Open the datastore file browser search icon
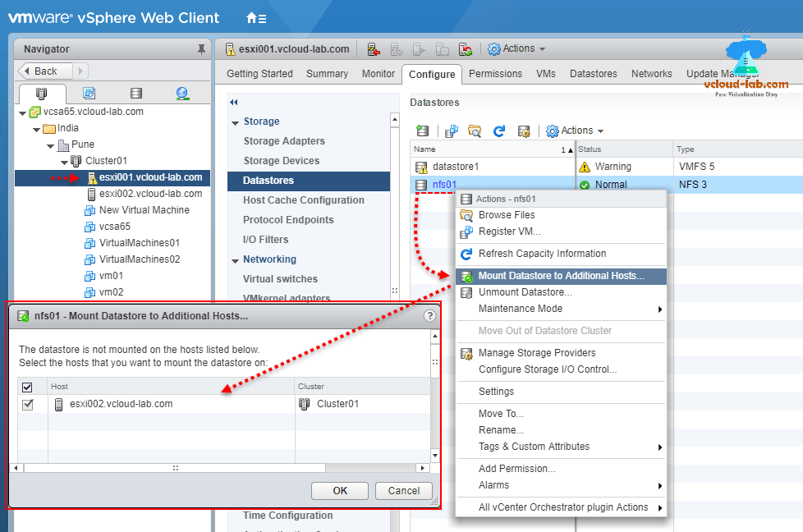Image resolution: width=803 pixels, height=532 pixels. [x=475, y=131]
